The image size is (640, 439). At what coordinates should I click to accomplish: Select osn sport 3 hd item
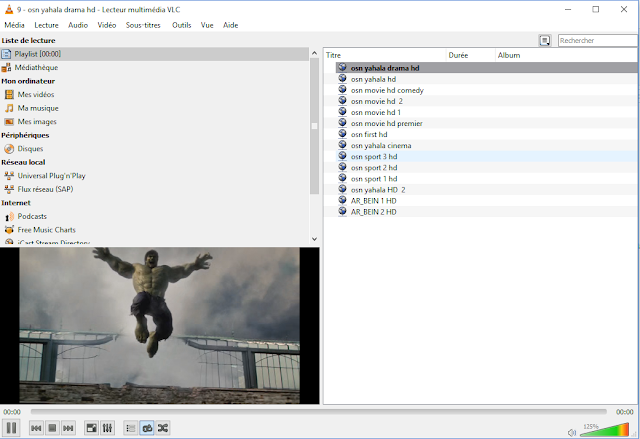(487, 156)
